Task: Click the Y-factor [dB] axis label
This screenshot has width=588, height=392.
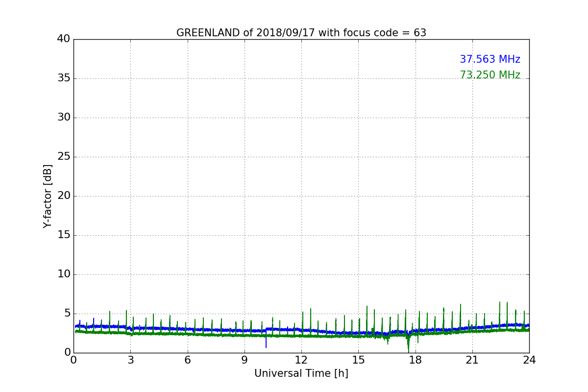Action: (48, 196)
